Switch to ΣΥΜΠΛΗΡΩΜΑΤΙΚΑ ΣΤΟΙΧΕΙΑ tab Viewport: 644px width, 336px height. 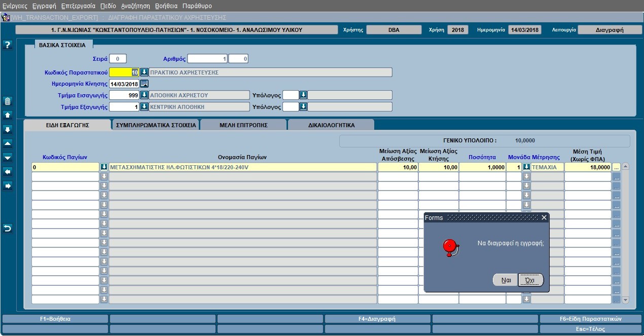coord(156,125)
